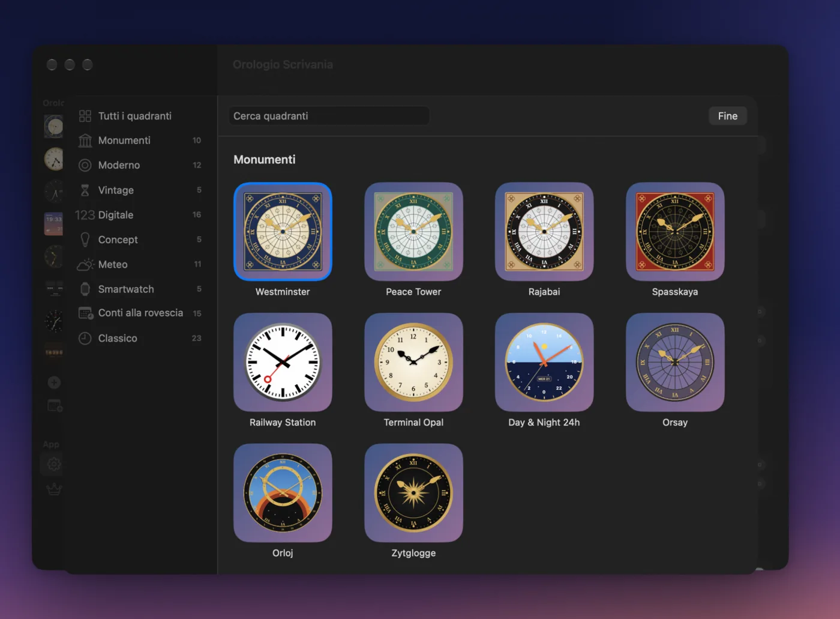Image resolution: width=840 pixels, height=619 pixels.
Task: Click the Meteo cloud icon
Action: tap(85, 264)
